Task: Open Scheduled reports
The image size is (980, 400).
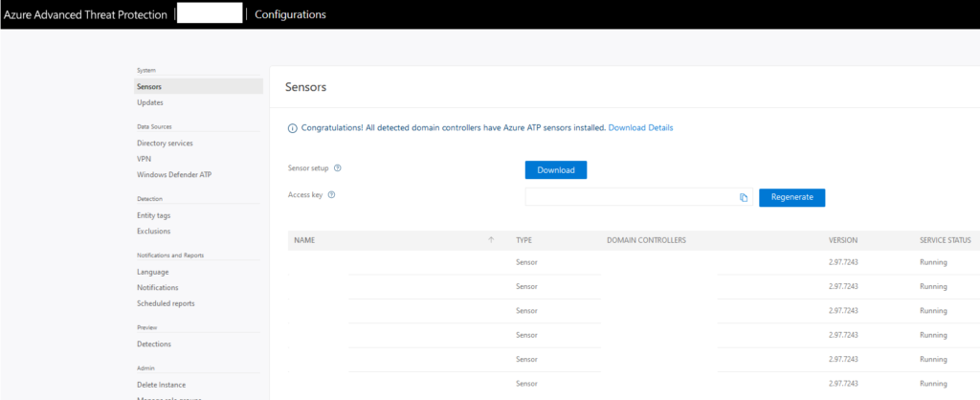Action: coord(166,303)
